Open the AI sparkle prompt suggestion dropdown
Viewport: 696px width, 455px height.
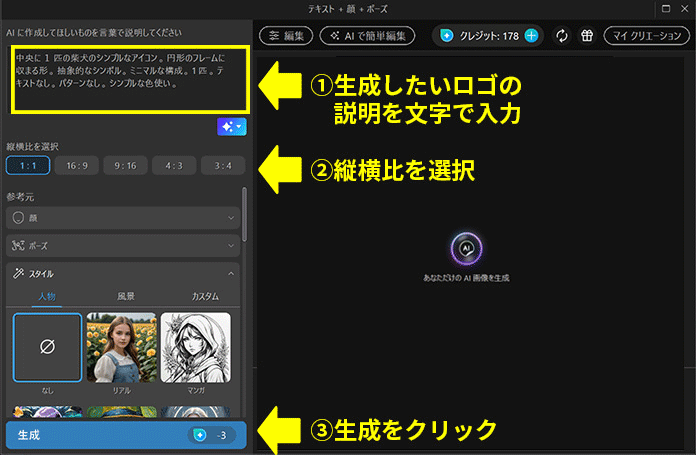click(x=232, y=127)
